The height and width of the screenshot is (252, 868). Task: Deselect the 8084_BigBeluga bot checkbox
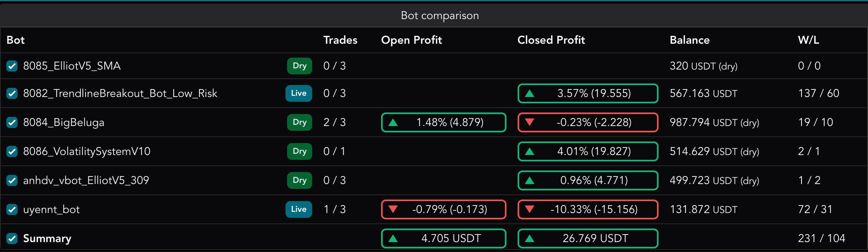pyautogui.click(x=12, y=122)
